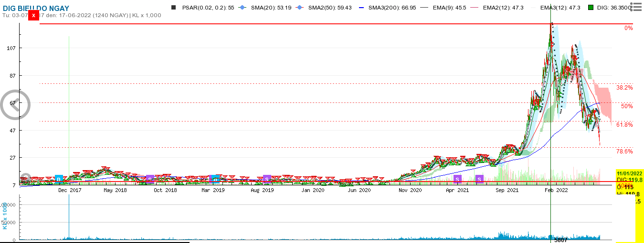Click the 50% Fibonacci level label

click(x=627, y=106)
